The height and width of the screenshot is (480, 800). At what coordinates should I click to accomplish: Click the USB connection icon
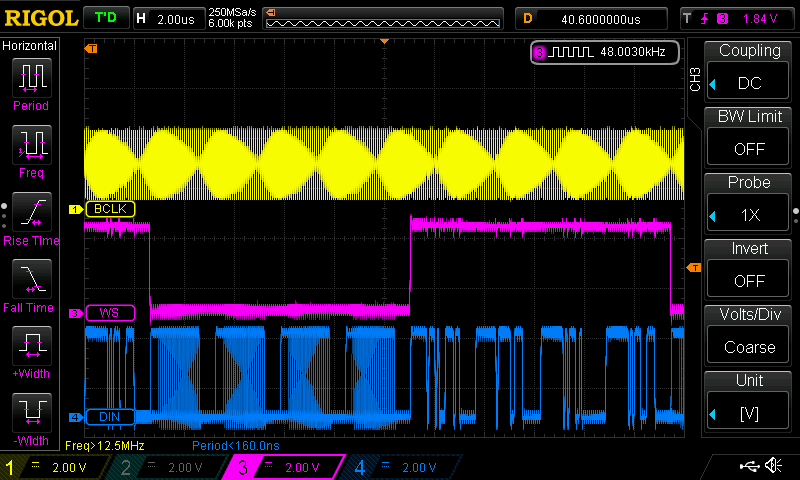pos(749,466)
